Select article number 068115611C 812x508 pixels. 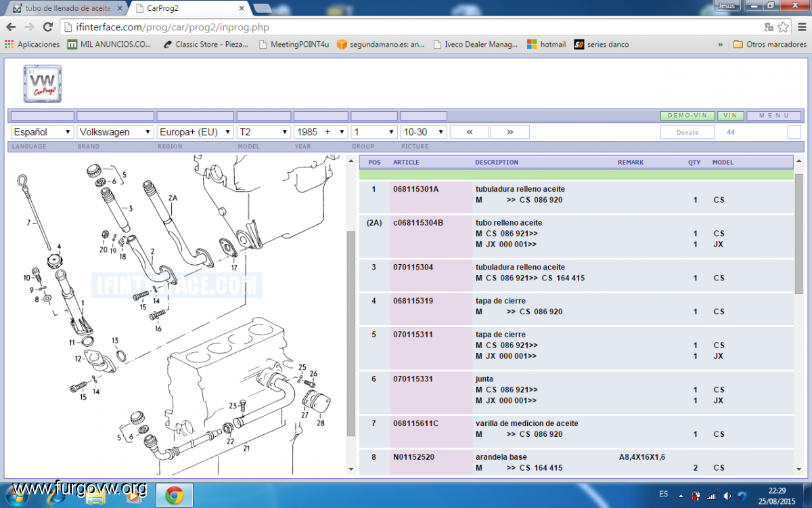pos(415,423)
